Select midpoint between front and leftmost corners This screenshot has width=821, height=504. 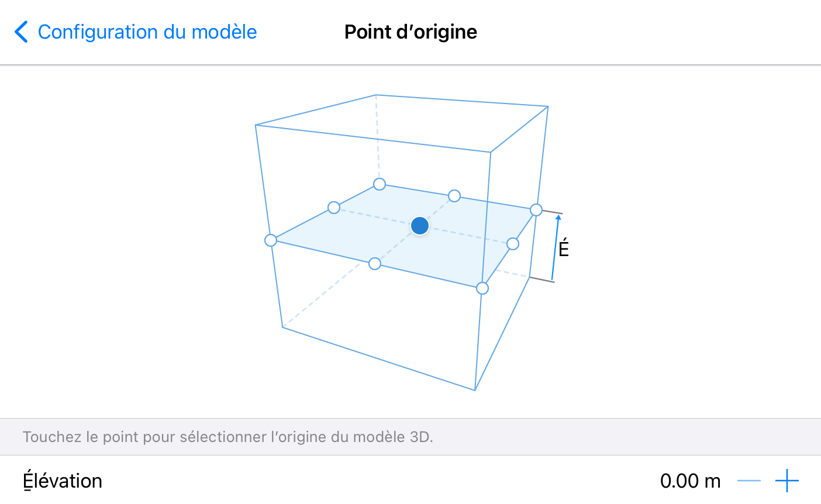point(375,264)
